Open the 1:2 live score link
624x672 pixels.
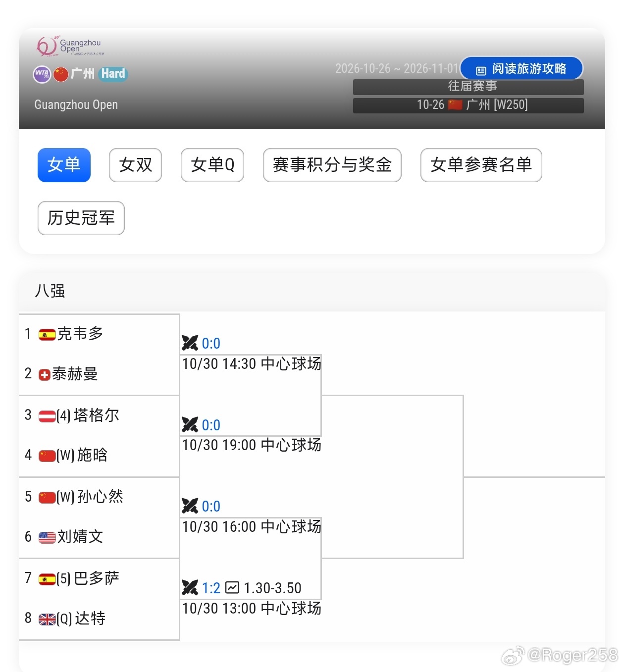(211, 588)
